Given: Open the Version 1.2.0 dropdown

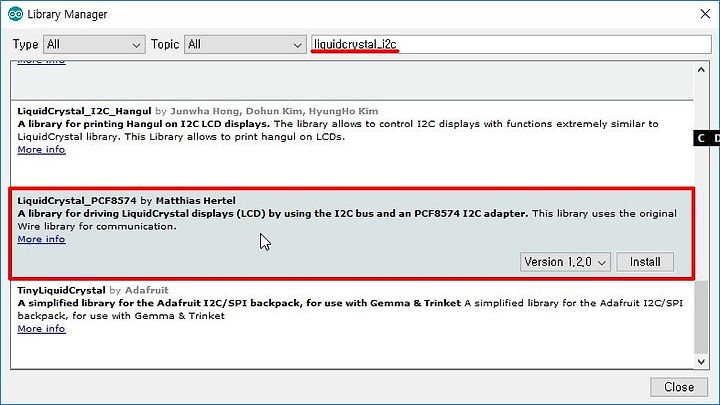Looking at the screenshot, I should (x=565, y=262).
